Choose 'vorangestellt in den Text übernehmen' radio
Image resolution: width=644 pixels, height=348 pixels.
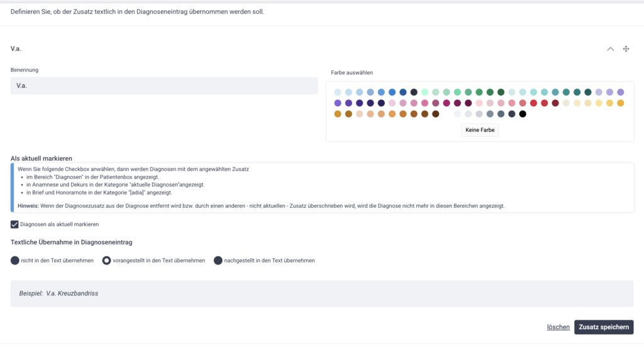[x=107, y=260]
